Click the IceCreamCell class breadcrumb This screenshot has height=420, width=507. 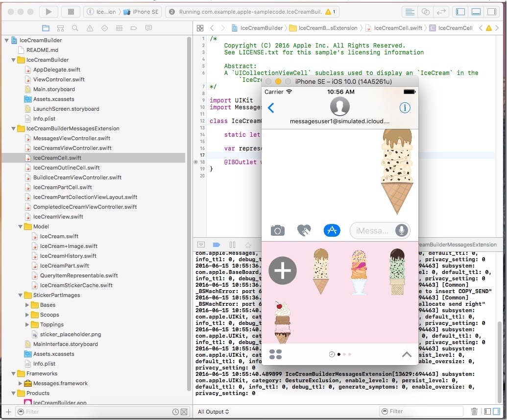(451, 28)
